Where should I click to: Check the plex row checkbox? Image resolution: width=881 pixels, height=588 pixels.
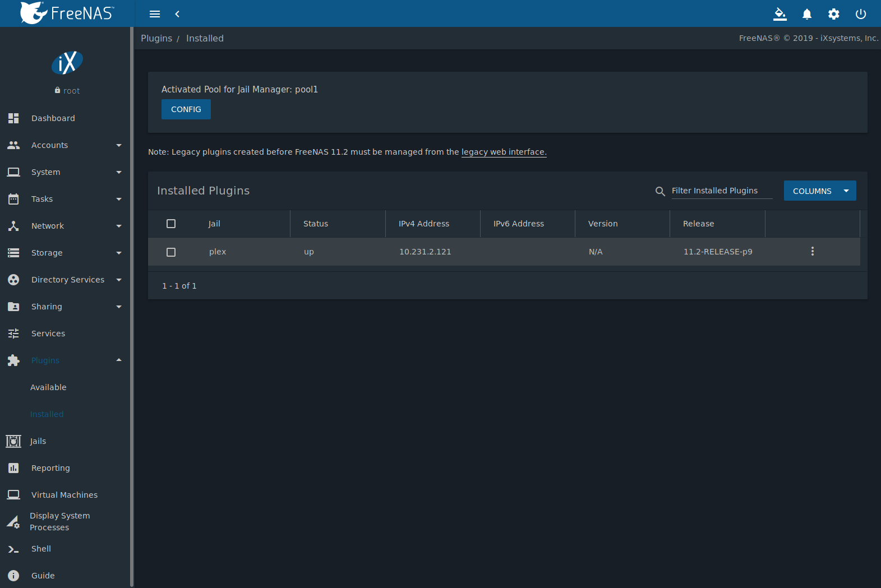(x=171, y=252)
